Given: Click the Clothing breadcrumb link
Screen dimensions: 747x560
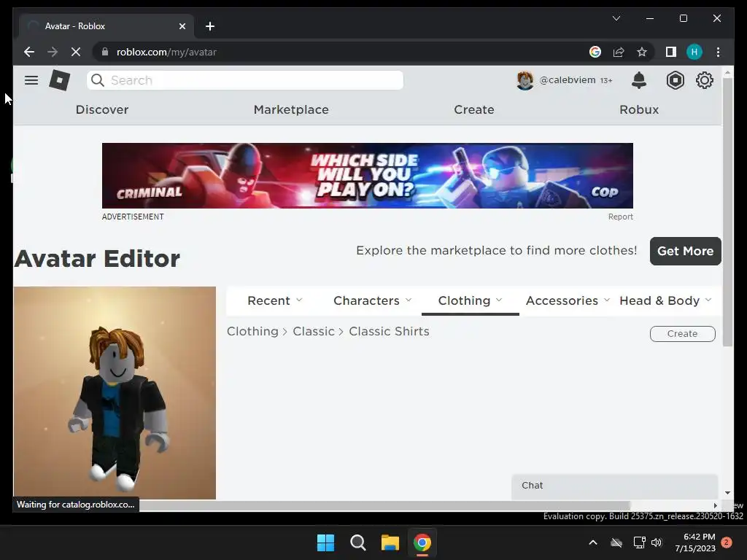Looking at the screenshot, I should click(252, 332).
